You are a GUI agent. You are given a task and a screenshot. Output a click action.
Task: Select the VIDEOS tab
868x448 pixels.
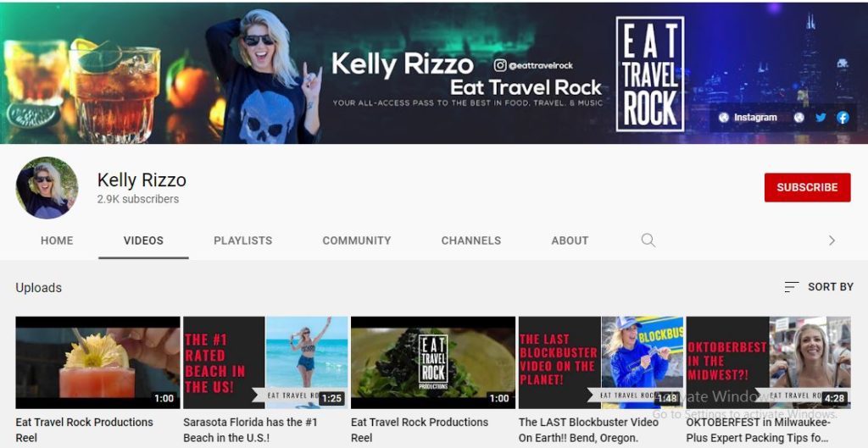coord(143,241)
